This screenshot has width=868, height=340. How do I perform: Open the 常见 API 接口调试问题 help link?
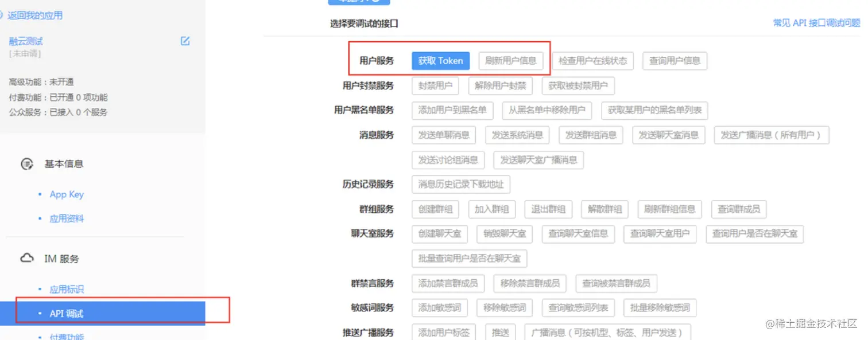click(x=816, y=23)
